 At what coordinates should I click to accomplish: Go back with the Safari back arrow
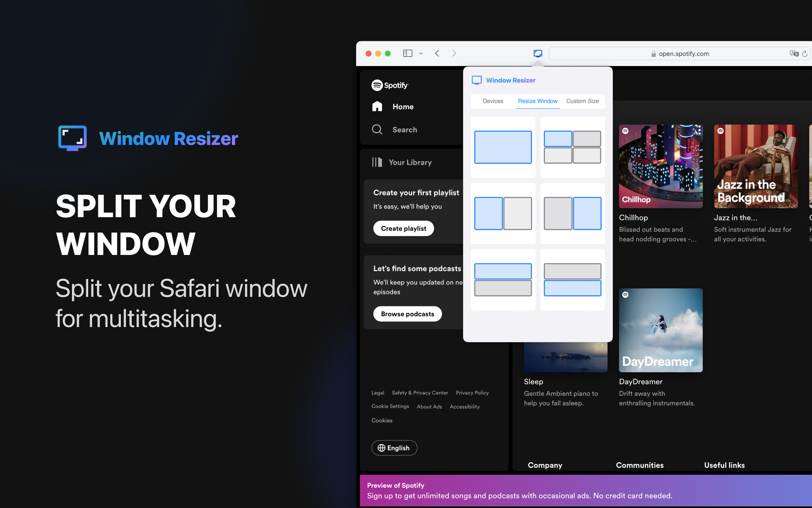click(x=437, y=53)
